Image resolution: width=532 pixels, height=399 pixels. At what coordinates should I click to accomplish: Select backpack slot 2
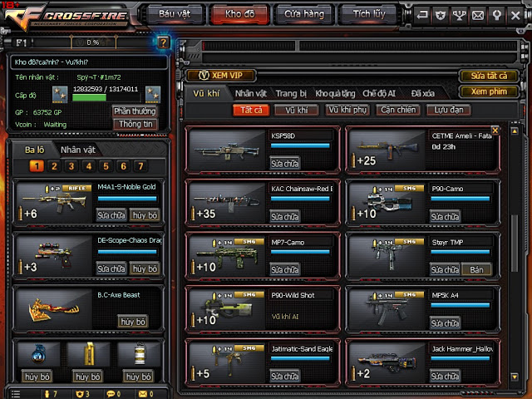point(54,166)
